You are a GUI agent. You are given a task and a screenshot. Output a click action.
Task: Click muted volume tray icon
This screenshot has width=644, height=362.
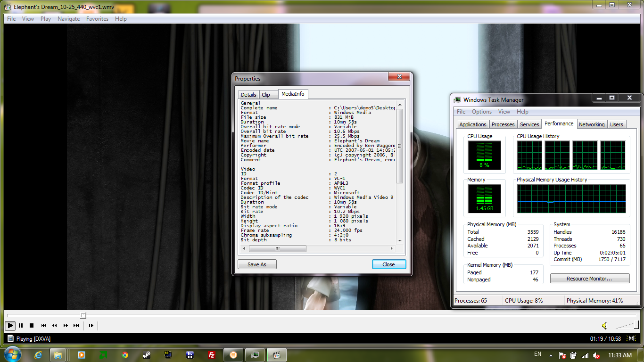596,355
